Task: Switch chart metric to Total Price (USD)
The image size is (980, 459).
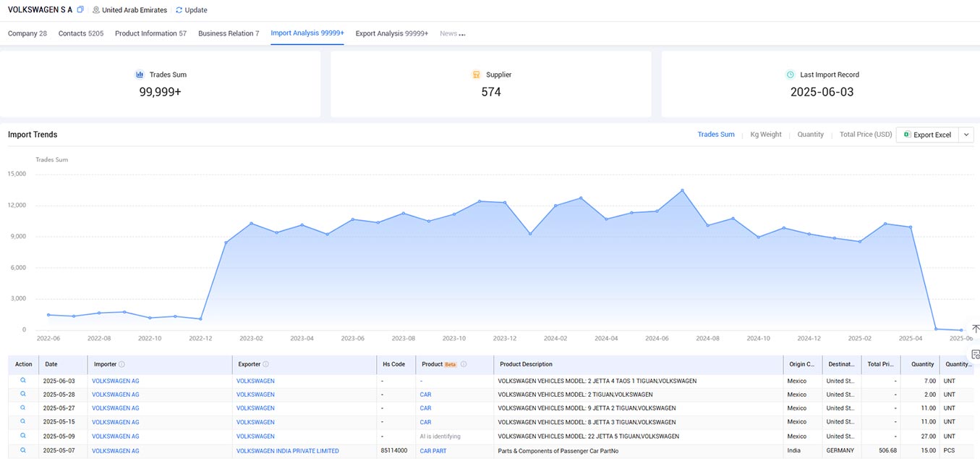Action: point(866,135)
